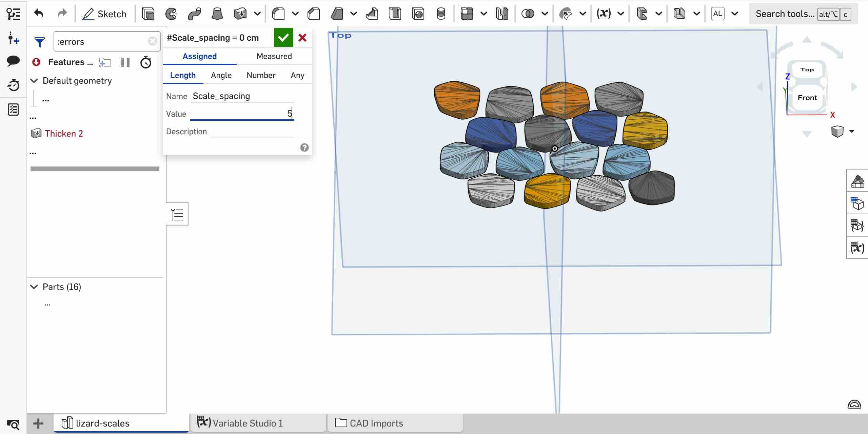Select the Chamfer tool
Screen dimensions: 868x434
[314, 14]
